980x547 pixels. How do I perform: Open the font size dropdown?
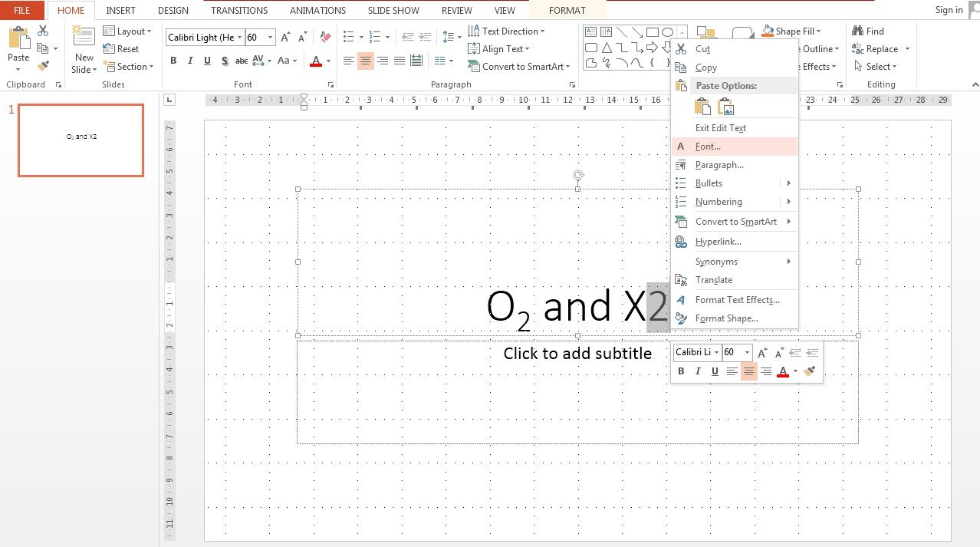270,36
